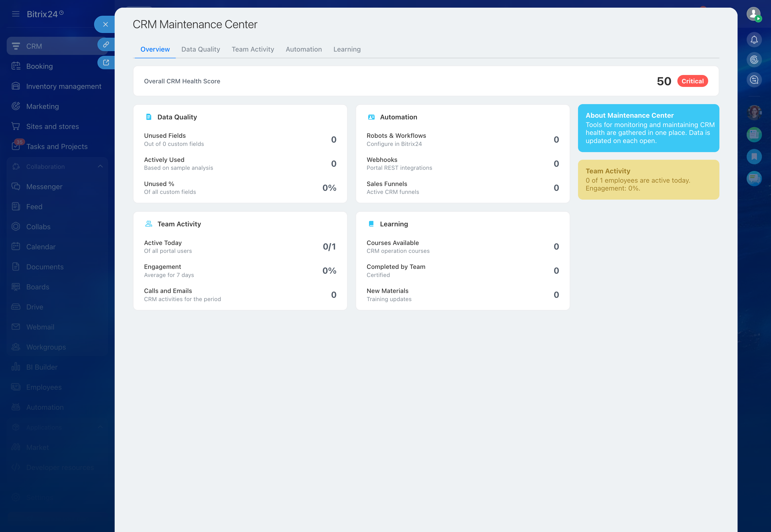Click search chat icon in right bar
The image size is (771, 532).
(x=754, y=80)
